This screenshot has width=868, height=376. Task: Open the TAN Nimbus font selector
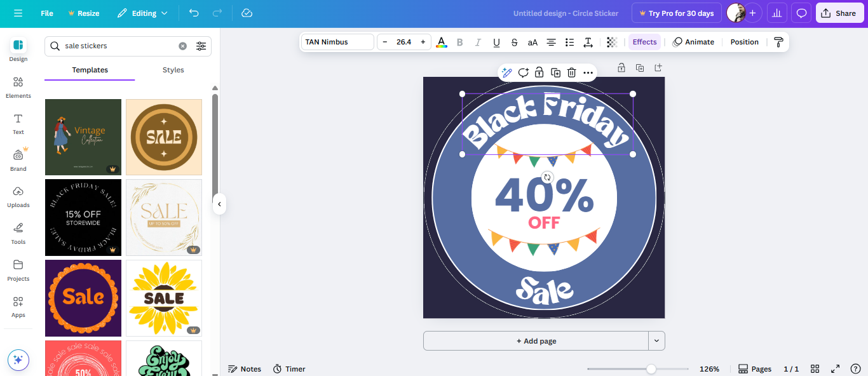coord(337,42)
